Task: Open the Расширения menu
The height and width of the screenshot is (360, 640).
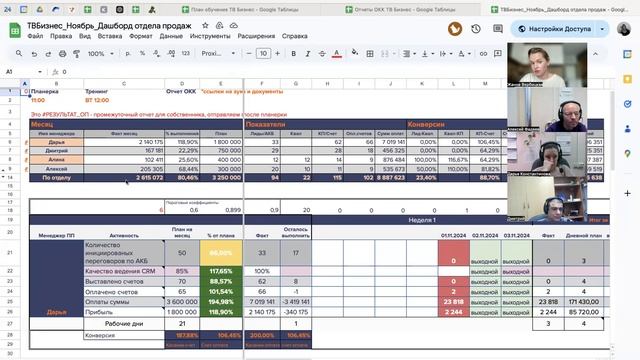Action: pos(256,36)
